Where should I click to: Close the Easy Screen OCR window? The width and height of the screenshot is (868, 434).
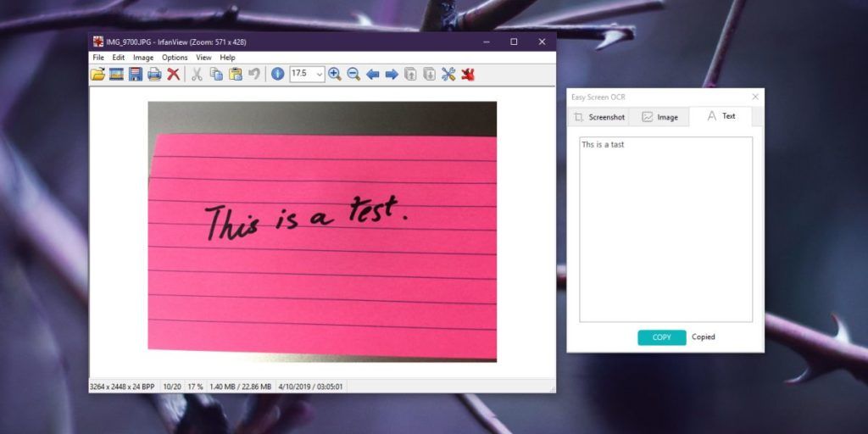755,97
